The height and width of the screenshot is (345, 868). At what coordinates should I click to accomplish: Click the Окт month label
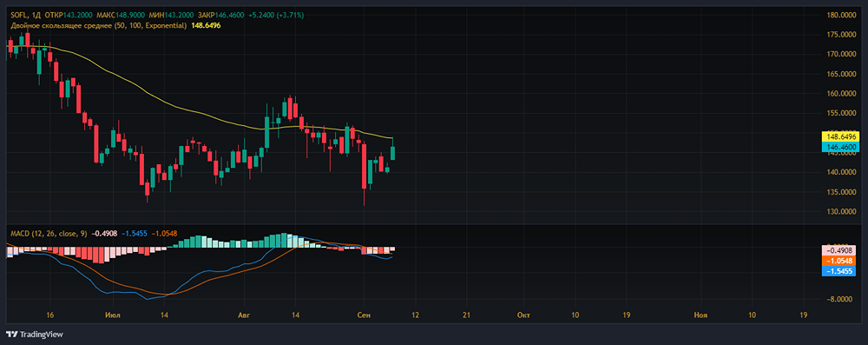[523, 315]
